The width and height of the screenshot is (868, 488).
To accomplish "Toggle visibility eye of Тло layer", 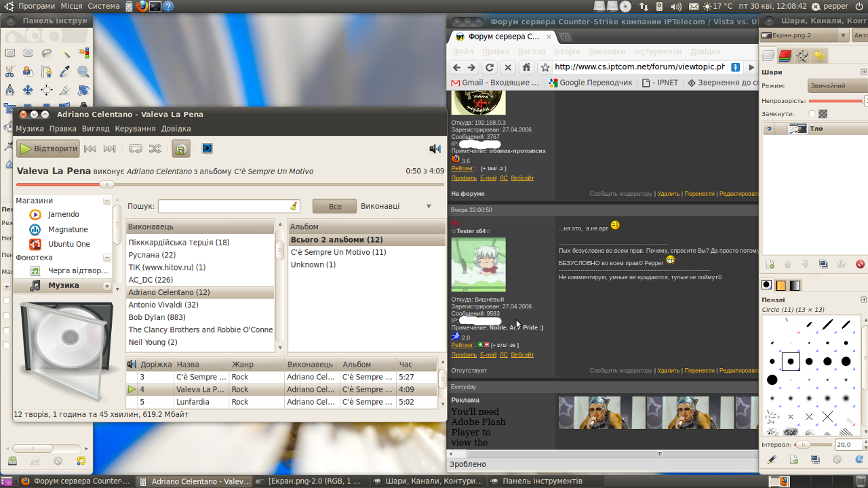I will click(769, 129).
